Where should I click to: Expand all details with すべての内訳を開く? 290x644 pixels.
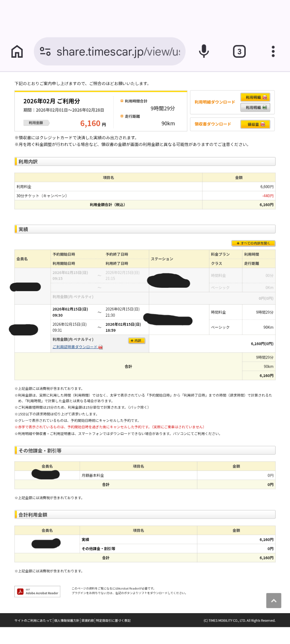click(x=253, y=243)
